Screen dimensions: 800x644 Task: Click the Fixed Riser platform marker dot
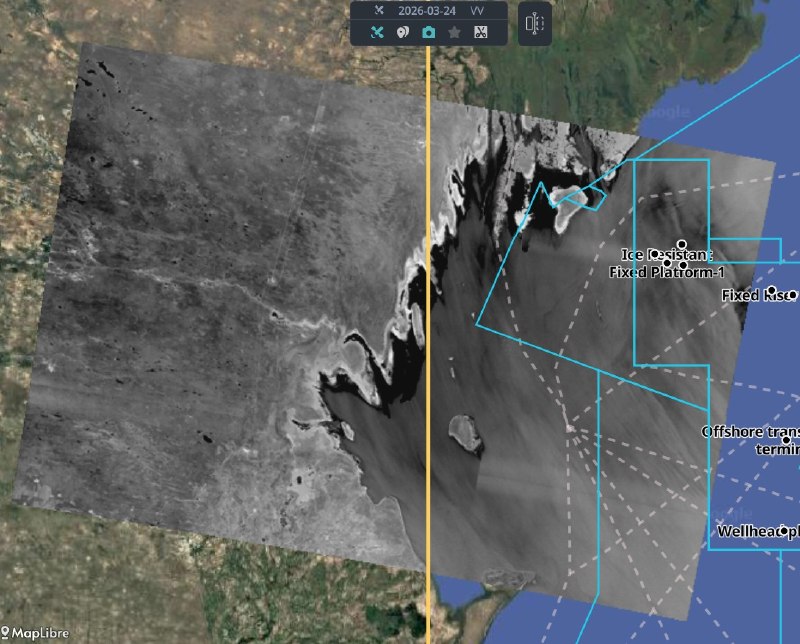point(771,290)
